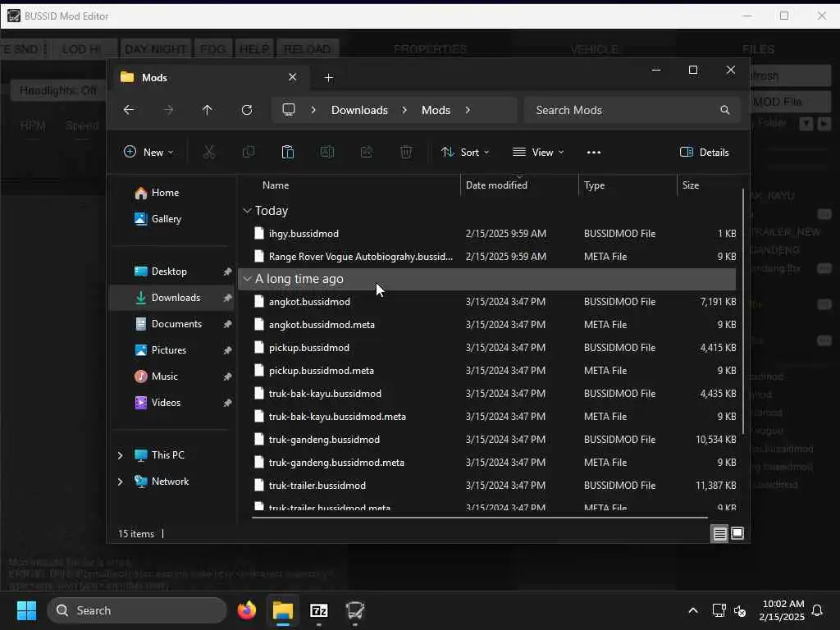Expand chevron after Mods in address bar
This screenshot has height=630, width=840.
468,110
